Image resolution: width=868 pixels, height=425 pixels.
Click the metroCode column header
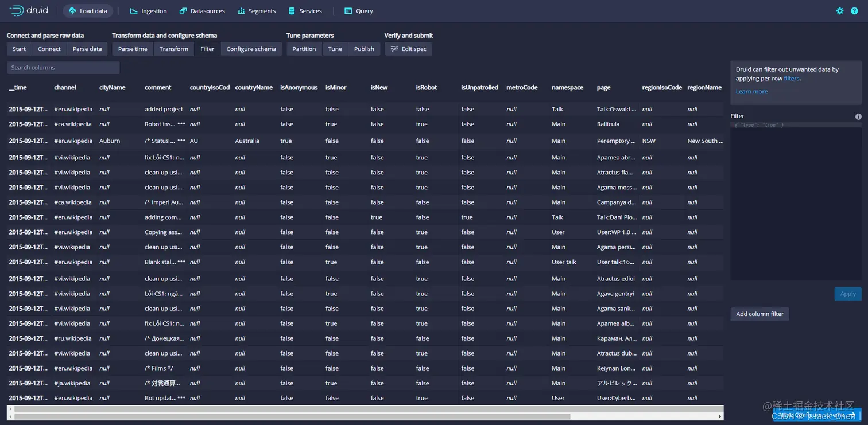(x=522, y=88)
